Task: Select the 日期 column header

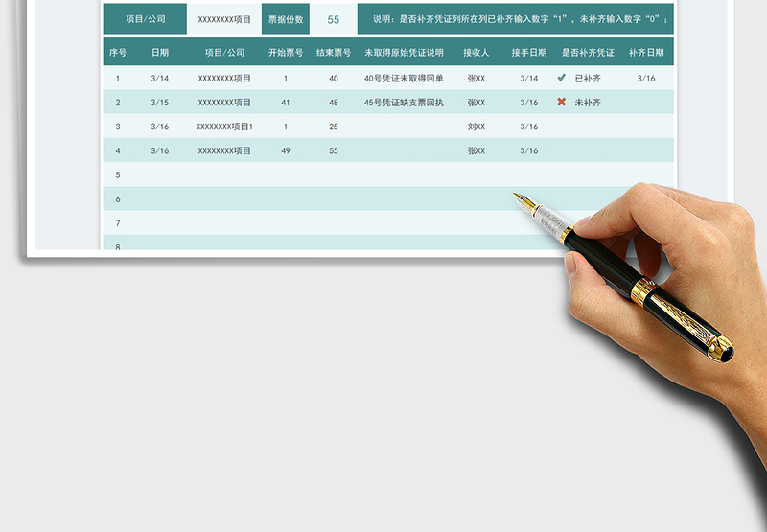Action: tap(160, 53)
